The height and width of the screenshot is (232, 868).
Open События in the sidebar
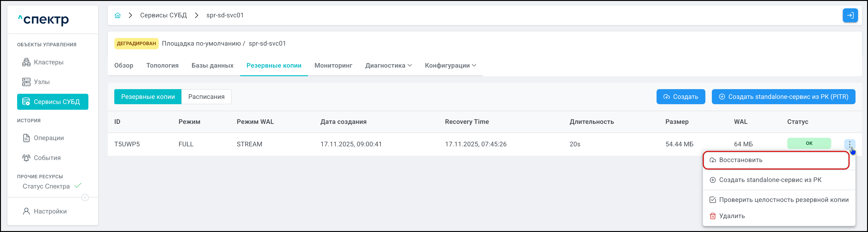[47, 158]
